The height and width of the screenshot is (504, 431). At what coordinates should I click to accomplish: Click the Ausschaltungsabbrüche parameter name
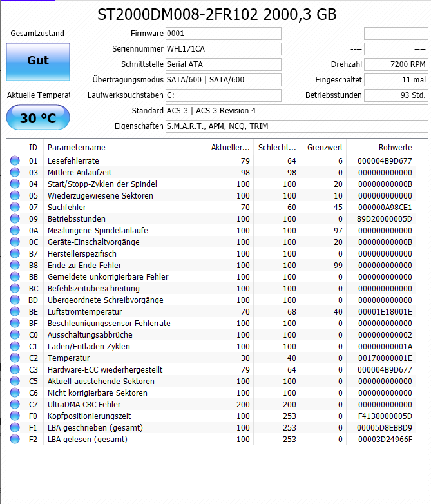[90, 335]
